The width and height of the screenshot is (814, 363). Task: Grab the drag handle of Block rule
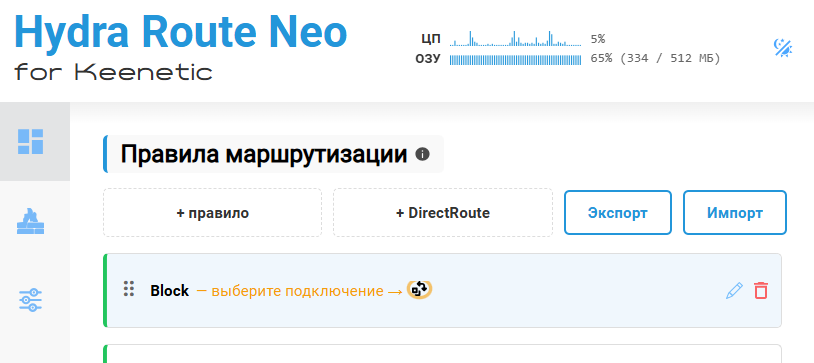(129, 289)
